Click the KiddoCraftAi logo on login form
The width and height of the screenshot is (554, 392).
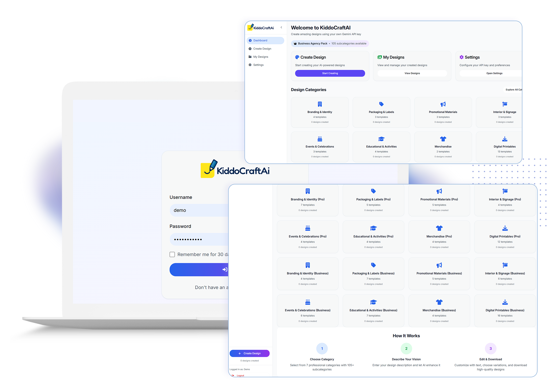pos(235,169)
